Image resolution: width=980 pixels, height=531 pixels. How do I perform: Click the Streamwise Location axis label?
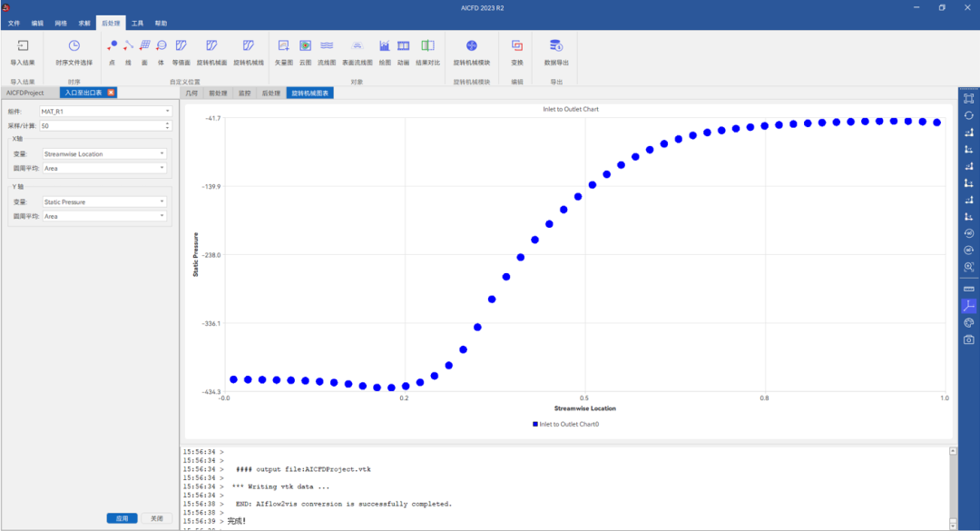click(585, 408)
